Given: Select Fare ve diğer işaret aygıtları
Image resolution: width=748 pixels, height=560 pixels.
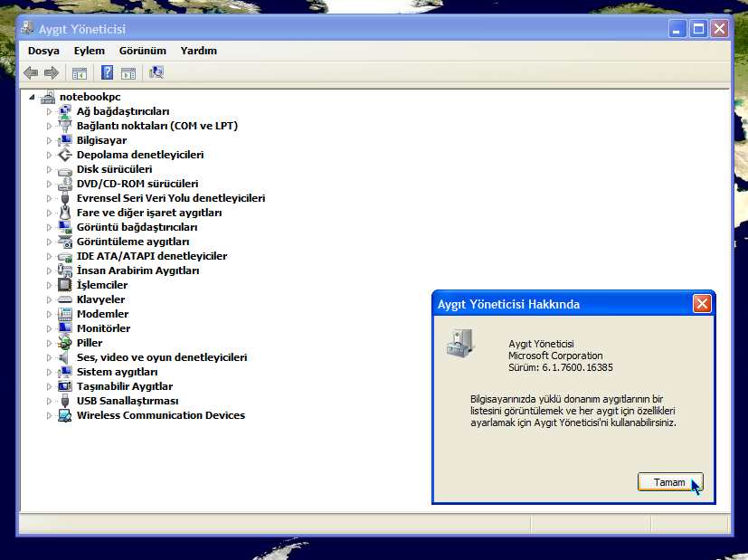Looking at the screenshot, I should click(x=149, y=213).
